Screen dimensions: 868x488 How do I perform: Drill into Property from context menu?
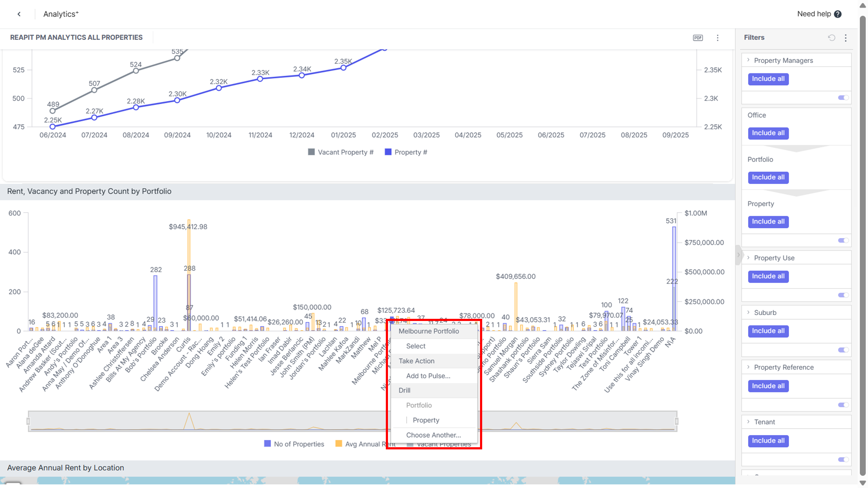click(434, 420)
